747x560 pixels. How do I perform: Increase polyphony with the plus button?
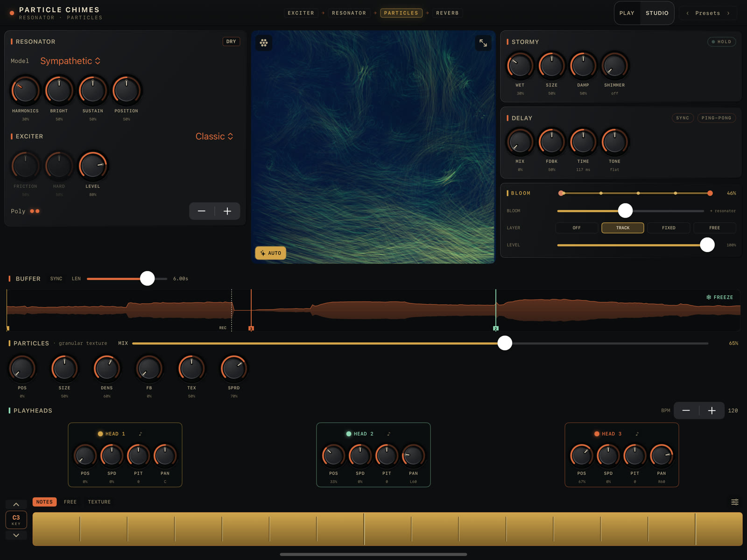pyautogui.click(x=227, y=211)
